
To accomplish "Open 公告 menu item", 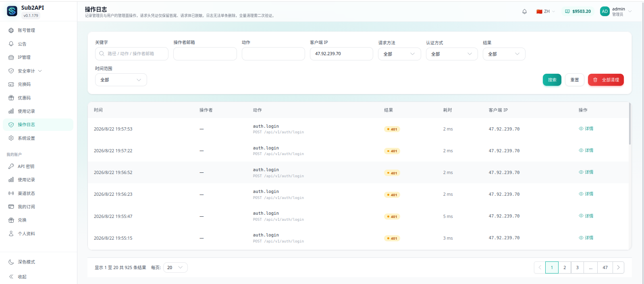I will point(38,44).
